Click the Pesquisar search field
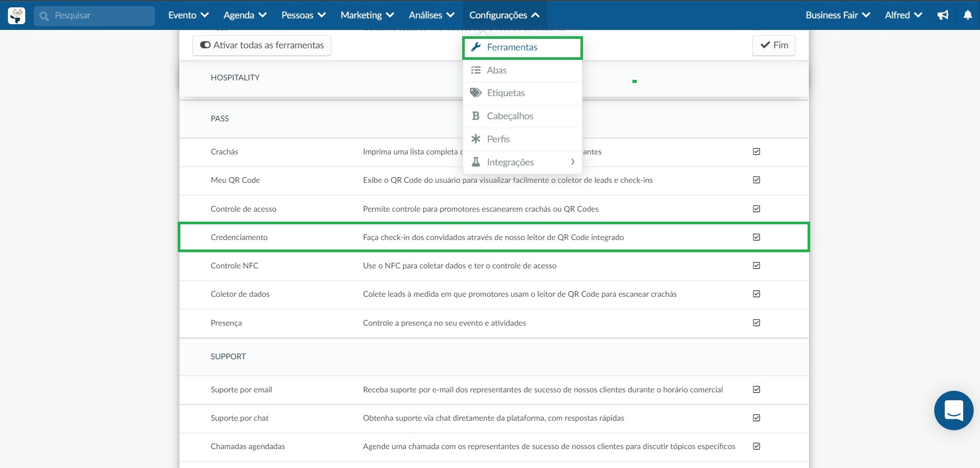This screenshot has width=980, height=468. [95, 16]
